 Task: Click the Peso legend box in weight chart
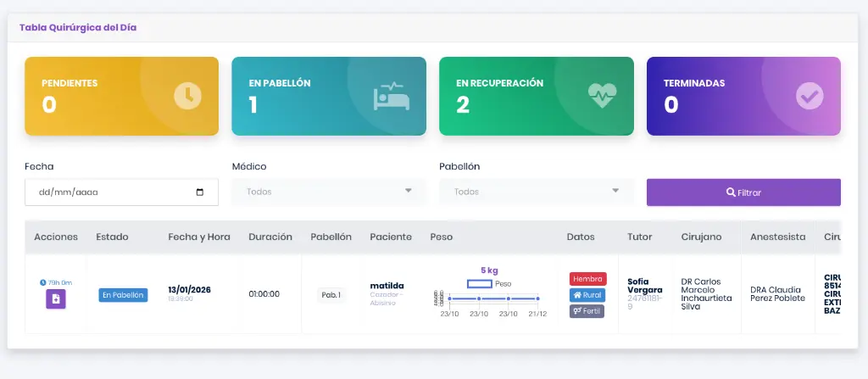tap(480, 284)
